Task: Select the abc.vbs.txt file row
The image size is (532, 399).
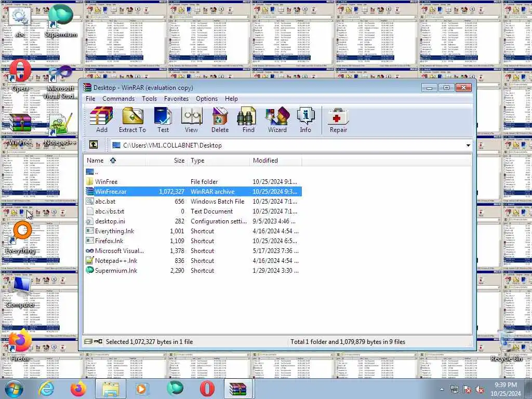Action: 193,211
